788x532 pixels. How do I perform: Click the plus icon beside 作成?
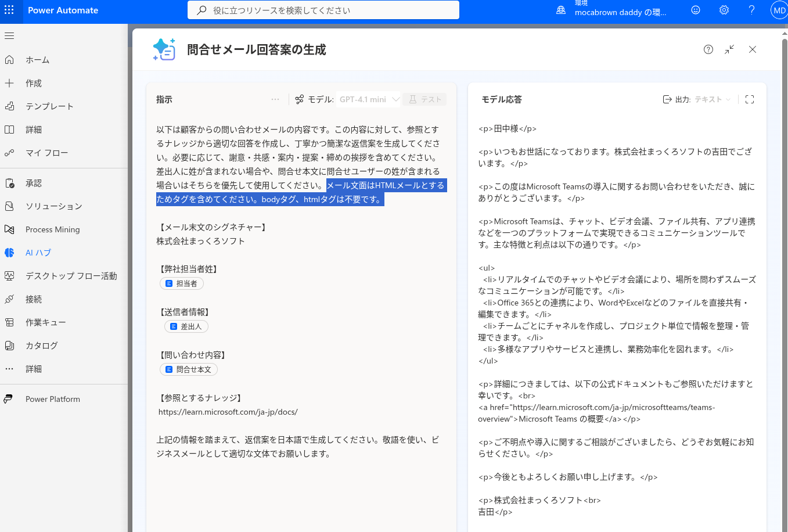point(9,83)
